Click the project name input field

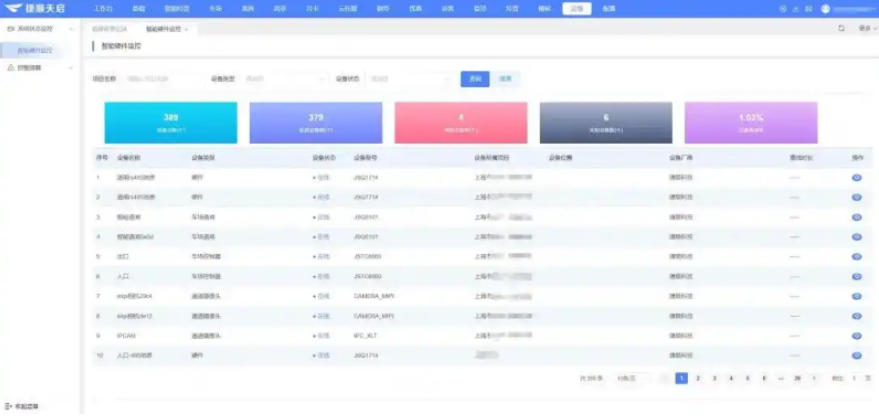coord(160,78)
